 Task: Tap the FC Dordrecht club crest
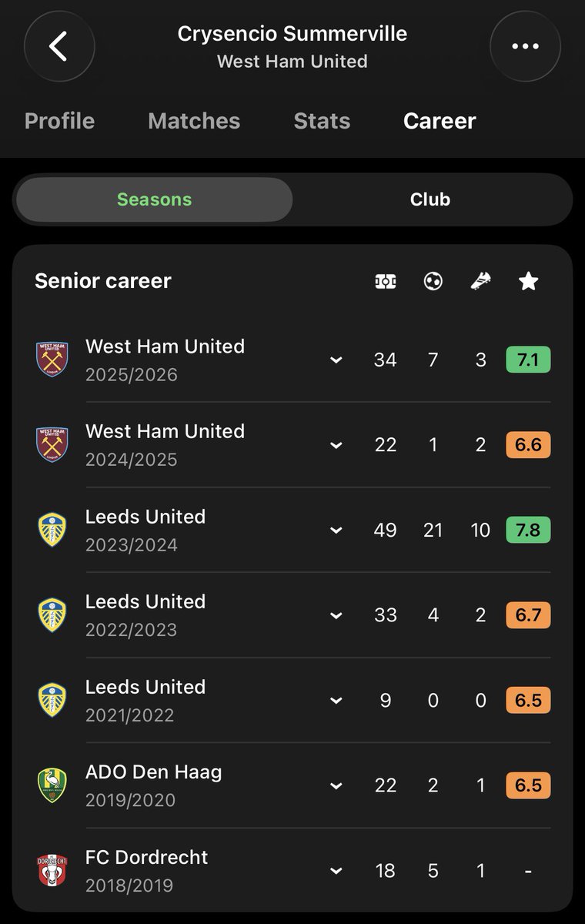52,870
